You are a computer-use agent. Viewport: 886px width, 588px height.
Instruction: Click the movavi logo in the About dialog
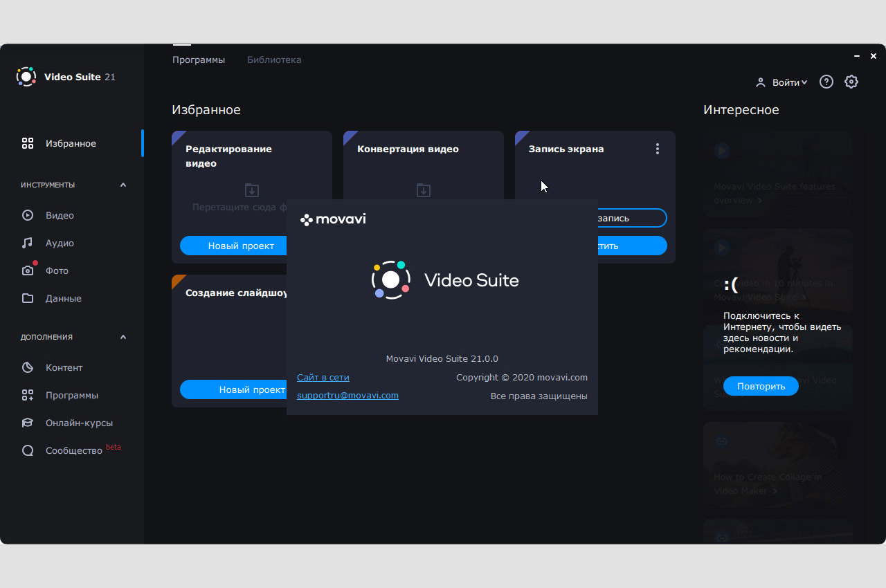point(333,219)
